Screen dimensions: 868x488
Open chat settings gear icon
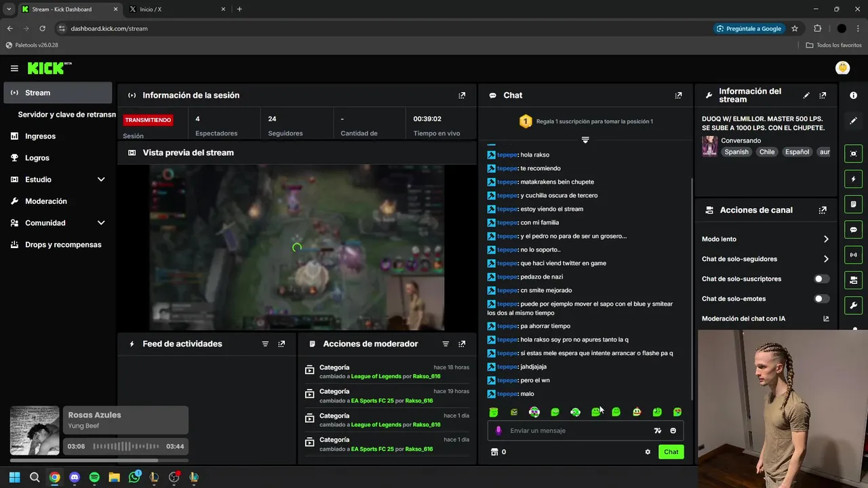pos(648,452)
